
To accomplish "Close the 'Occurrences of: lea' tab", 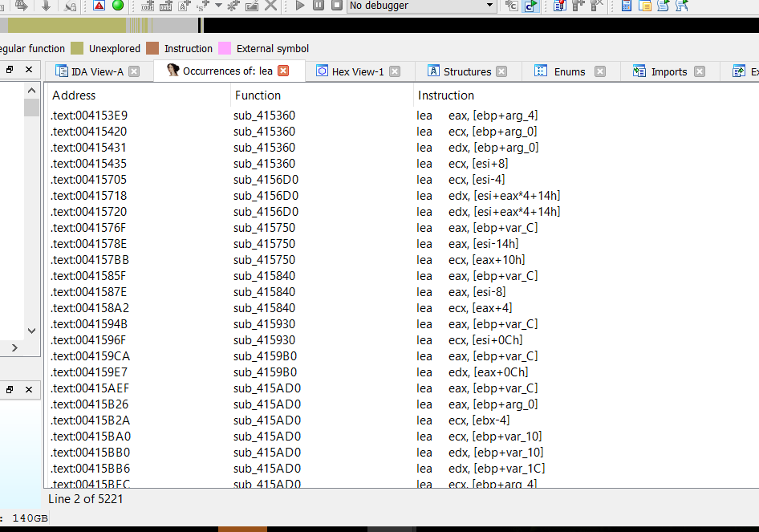I will [x=282, y=71].
